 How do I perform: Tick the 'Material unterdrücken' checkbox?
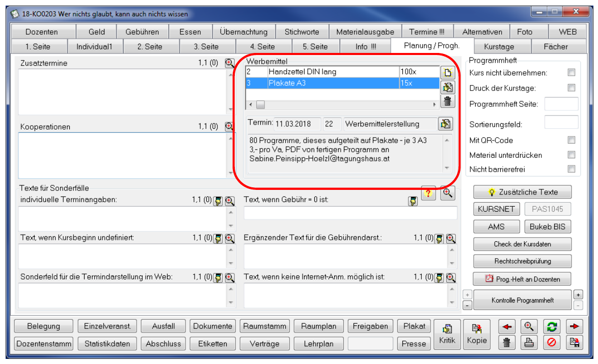[x=572, y=154]
